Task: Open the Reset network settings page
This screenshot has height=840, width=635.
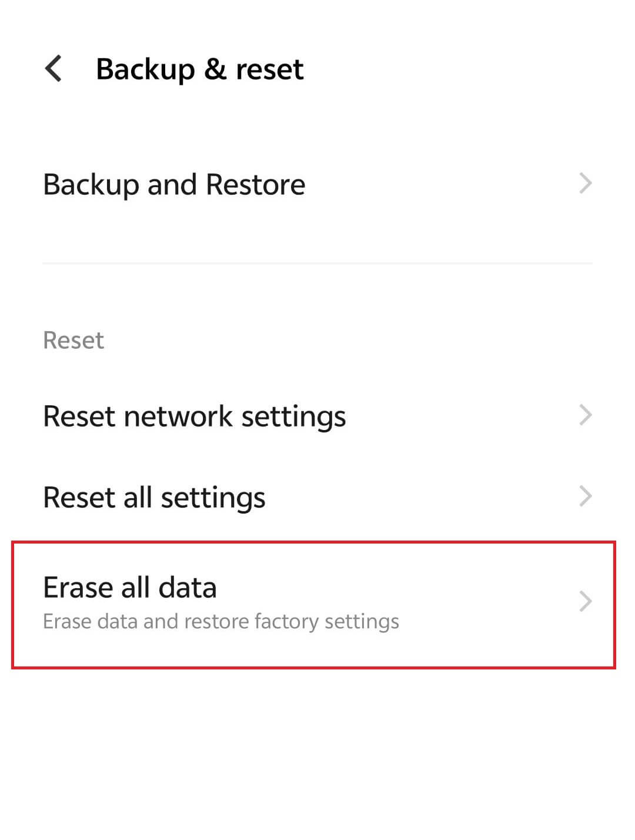Action: (194, 416)
